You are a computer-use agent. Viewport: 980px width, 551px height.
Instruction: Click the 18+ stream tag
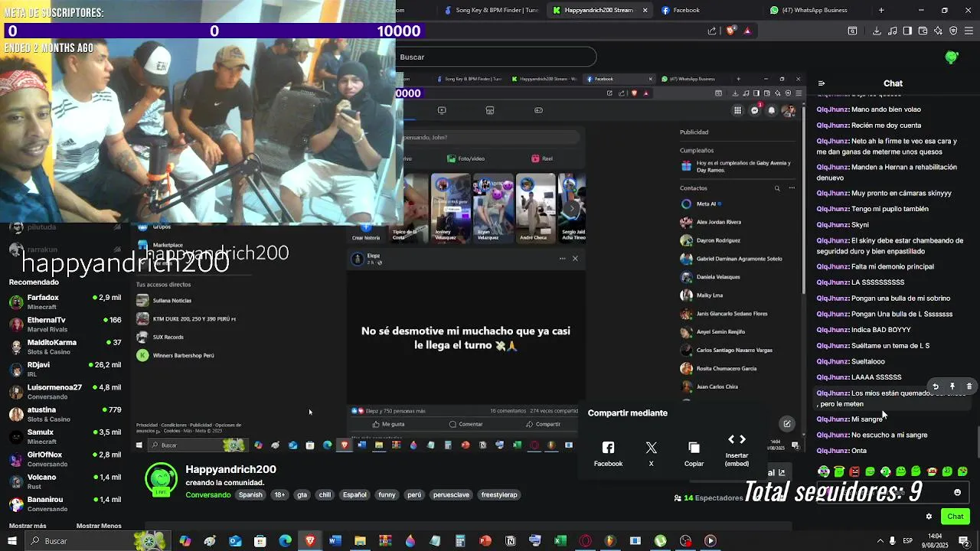pos(279,495)
